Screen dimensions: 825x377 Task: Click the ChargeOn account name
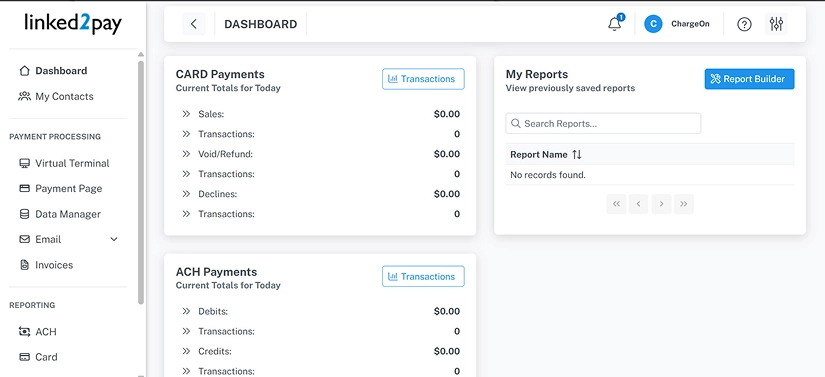coord(690,24)
